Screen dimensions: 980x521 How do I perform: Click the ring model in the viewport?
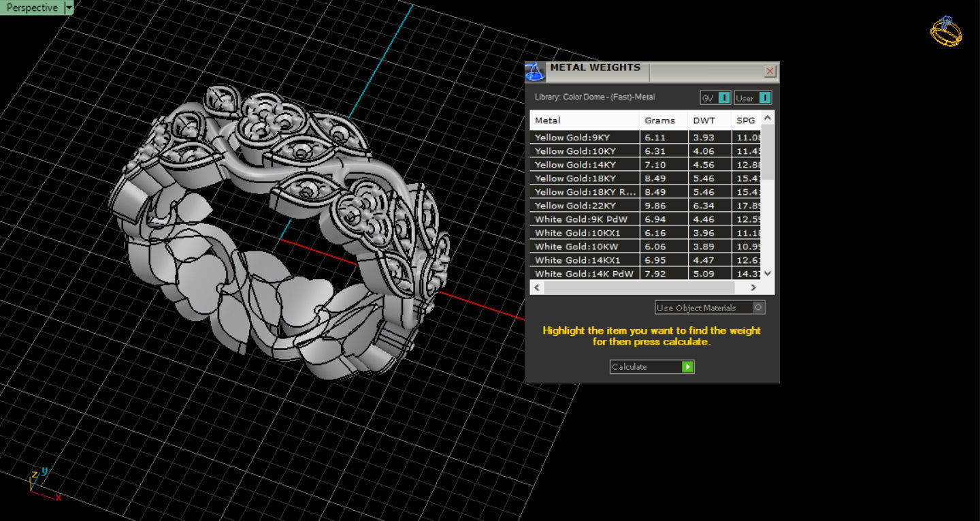pos(279,232)
